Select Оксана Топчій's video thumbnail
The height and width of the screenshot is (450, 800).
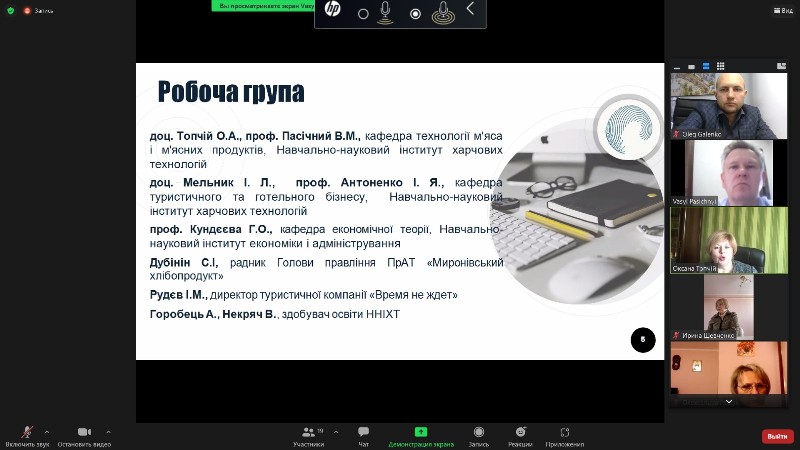pyautogui.click(x=729, y=240)
